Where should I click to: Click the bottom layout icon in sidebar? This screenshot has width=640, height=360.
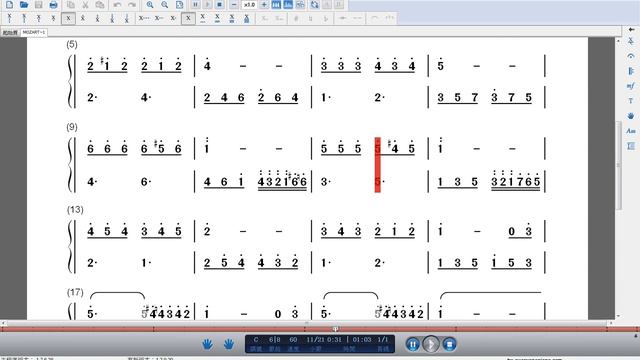631,146
